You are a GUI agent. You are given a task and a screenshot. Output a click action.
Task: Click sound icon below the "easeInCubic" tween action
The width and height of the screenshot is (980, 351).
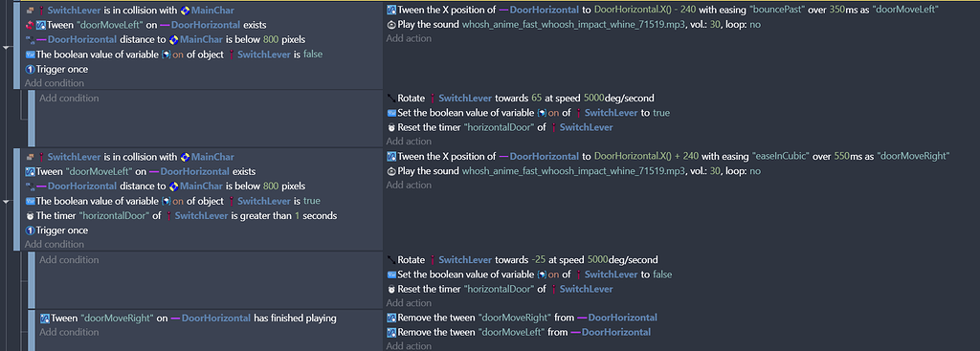click(391, 171)
